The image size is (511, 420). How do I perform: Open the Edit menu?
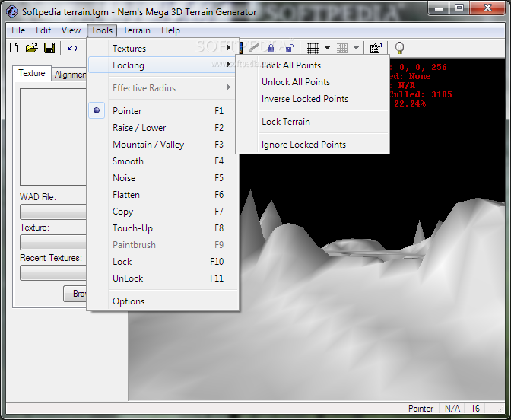click(x=43, y=30)
